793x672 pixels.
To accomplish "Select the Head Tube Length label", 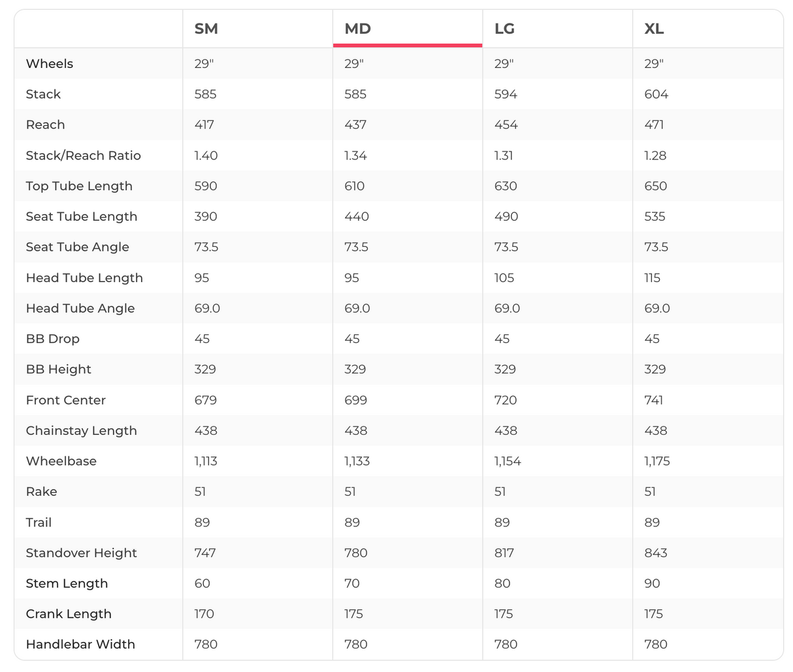I will point(84,278).
